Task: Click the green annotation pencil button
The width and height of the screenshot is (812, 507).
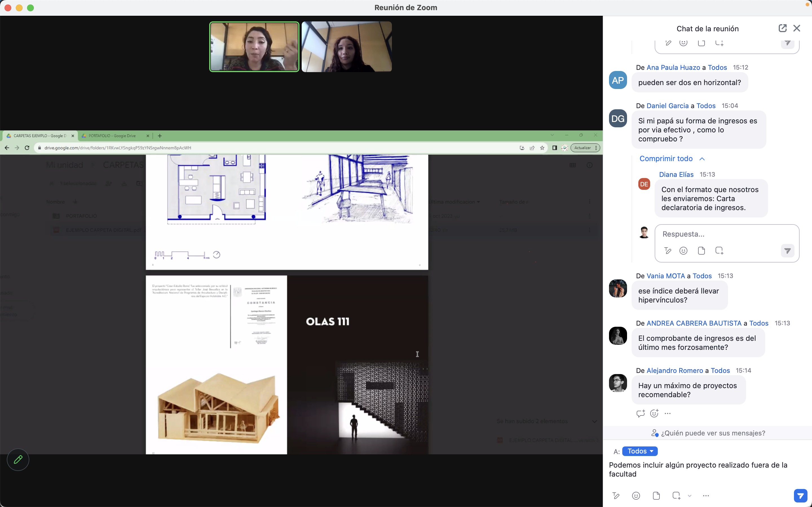Action: point(18,459)
